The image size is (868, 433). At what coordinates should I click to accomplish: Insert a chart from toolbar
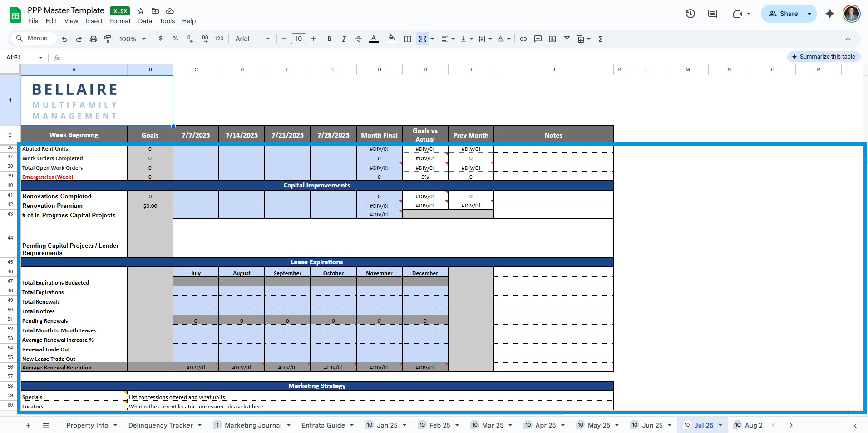552,39
